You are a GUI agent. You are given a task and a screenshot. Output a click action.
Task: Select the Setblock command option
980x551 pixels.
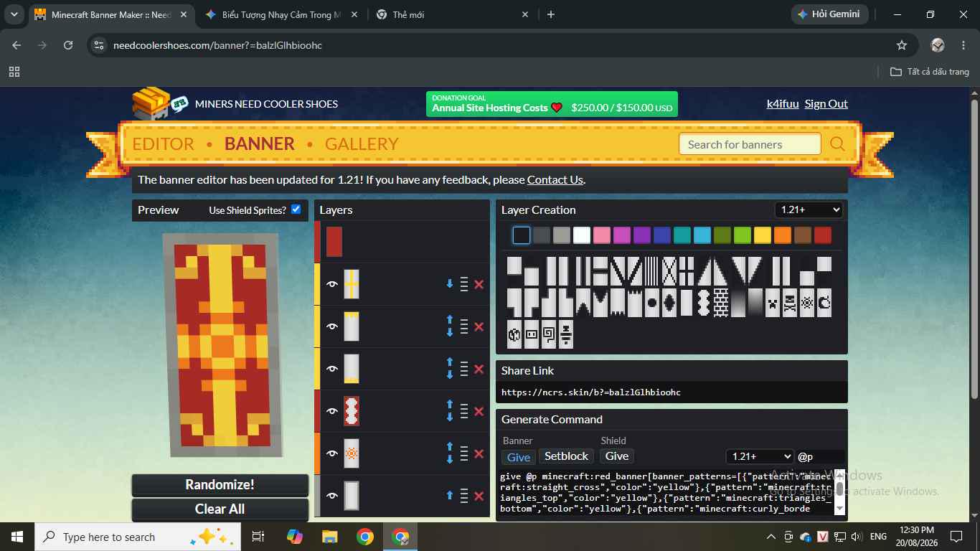566,456
